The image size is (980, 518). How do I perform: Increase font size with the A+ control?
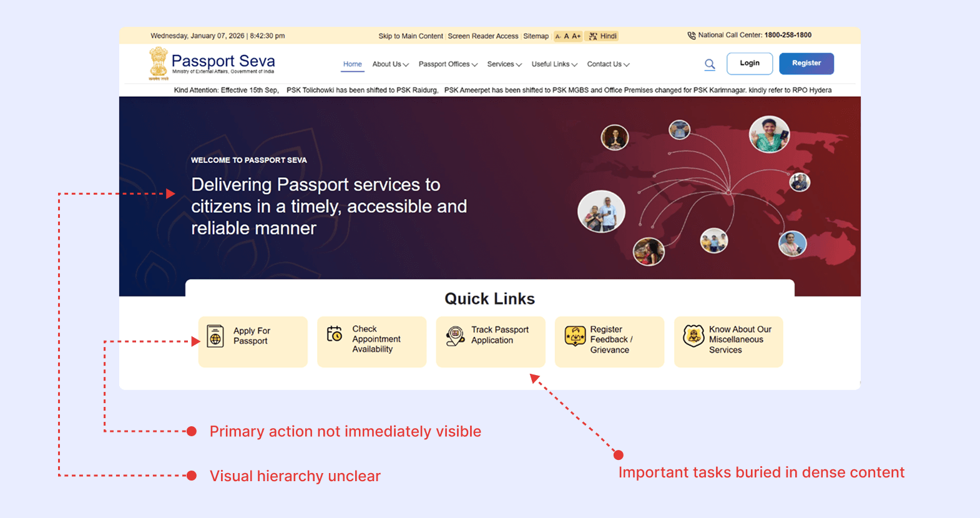[576, 36]
